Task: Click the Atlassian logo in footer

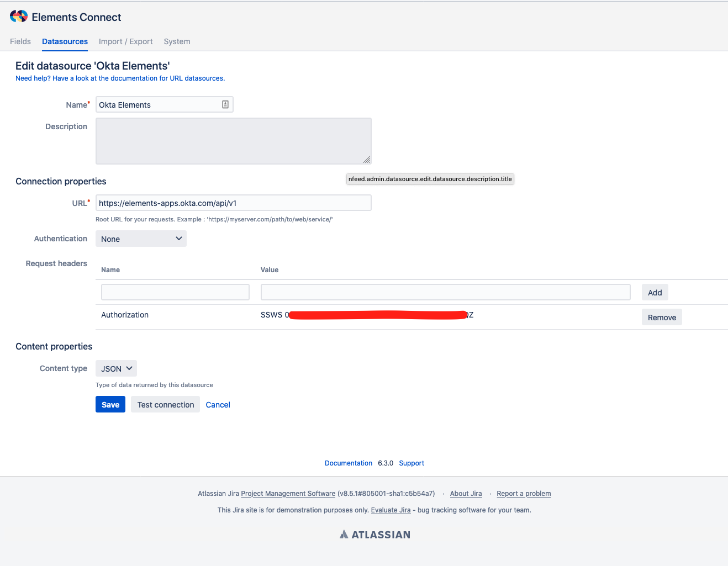Action: (375, 535)
